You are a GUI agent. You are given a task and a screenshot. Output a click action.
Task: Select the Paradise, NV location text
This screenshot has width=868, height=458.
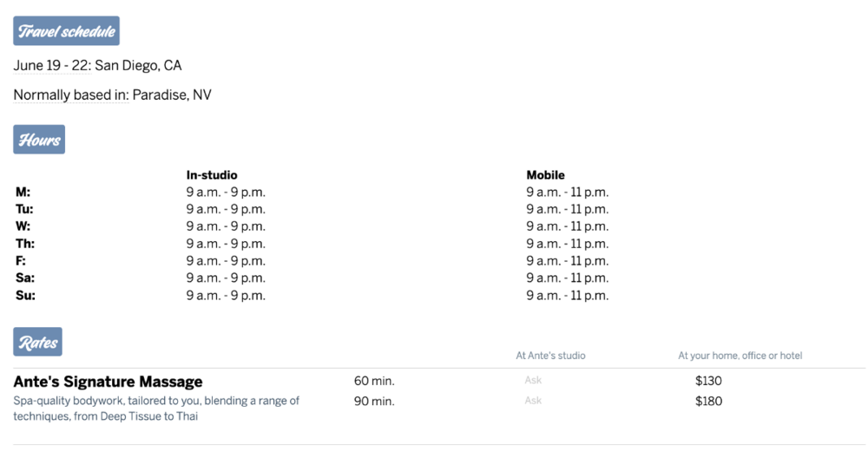(x=172, y=95)
